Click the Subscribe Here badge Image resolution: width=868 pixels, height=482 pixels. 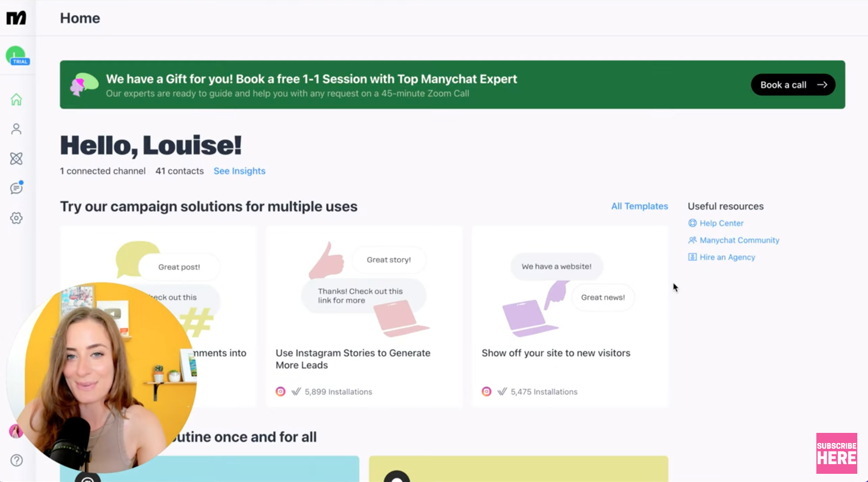(836, 453)
